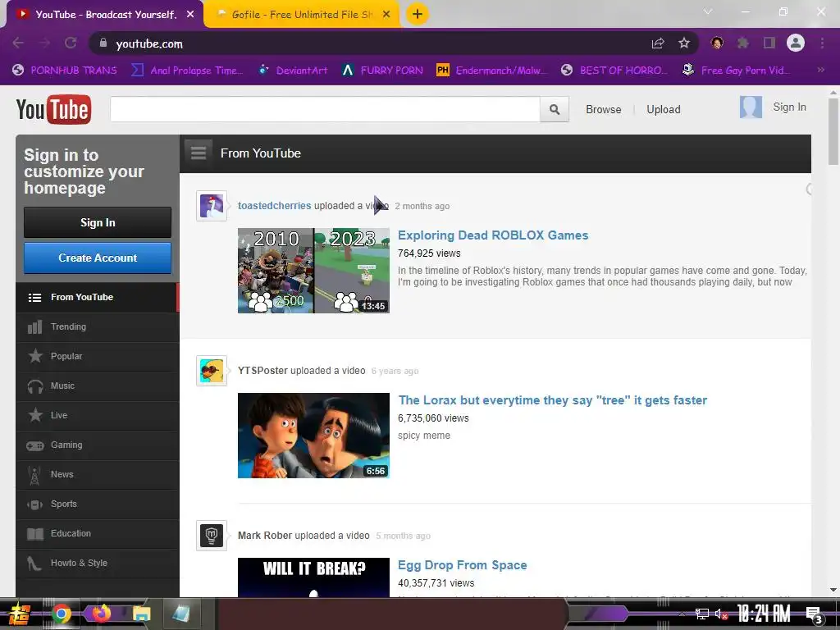Click the network tray icon
Viewport: 840px width, 630px height.
coord(702,614)
